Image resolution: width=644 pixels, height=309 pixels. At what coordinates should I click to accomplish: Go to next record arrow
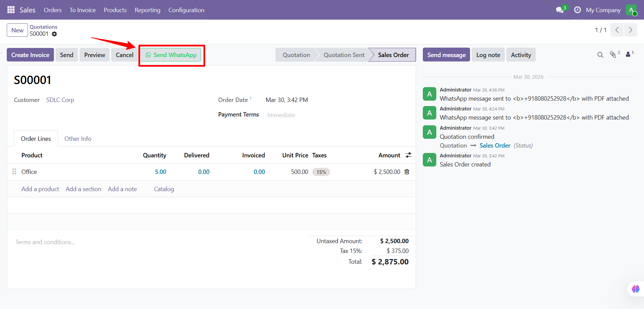coord(631,30)
